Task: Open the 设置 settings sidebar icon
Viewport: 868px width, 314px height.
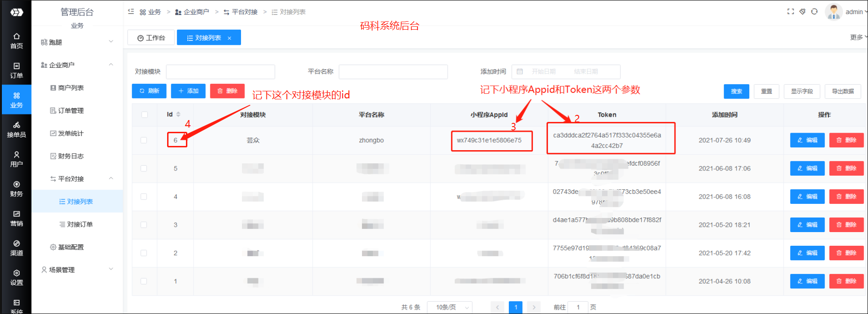Action: coord(16,278)
